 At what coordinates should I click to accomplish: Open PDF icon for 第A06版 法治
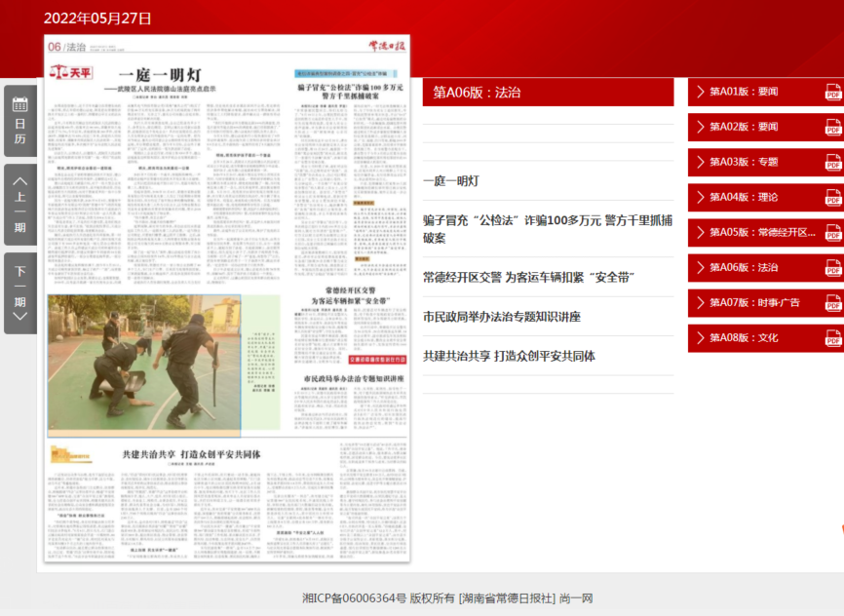tap(833, 268)
